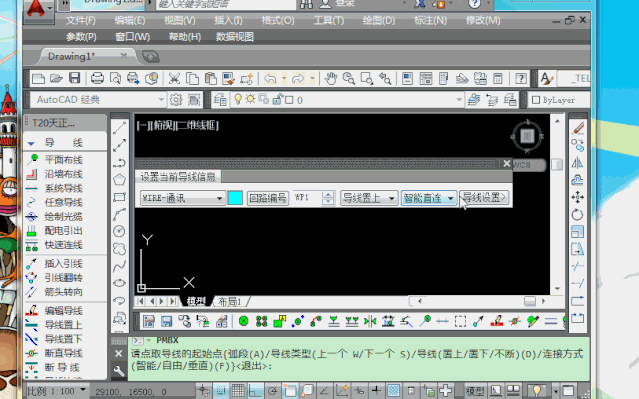Screen dimensions: 639x399
Task: Open the 智能直连 connection dropdown
Action: point(428,198)
